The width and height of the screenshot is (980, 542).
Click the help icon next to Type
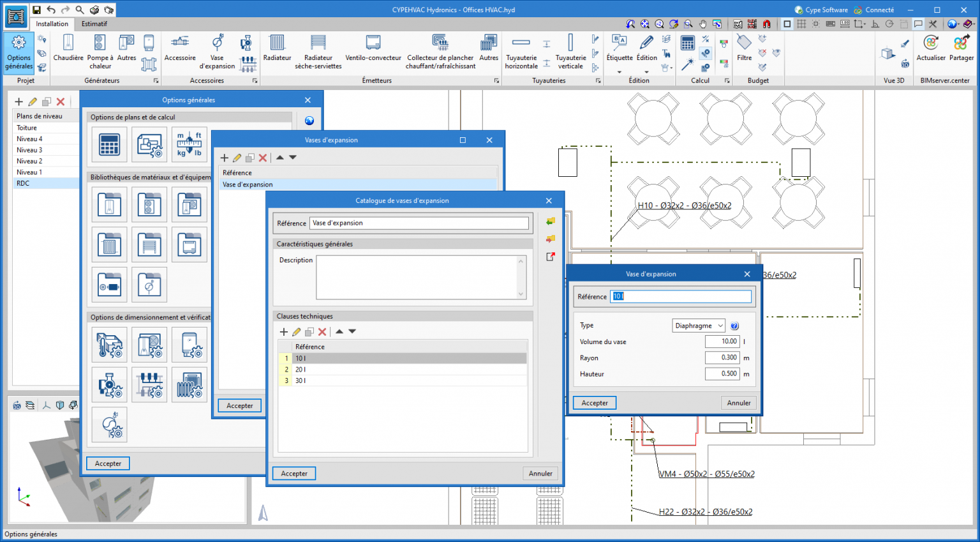tap(734, 326)
